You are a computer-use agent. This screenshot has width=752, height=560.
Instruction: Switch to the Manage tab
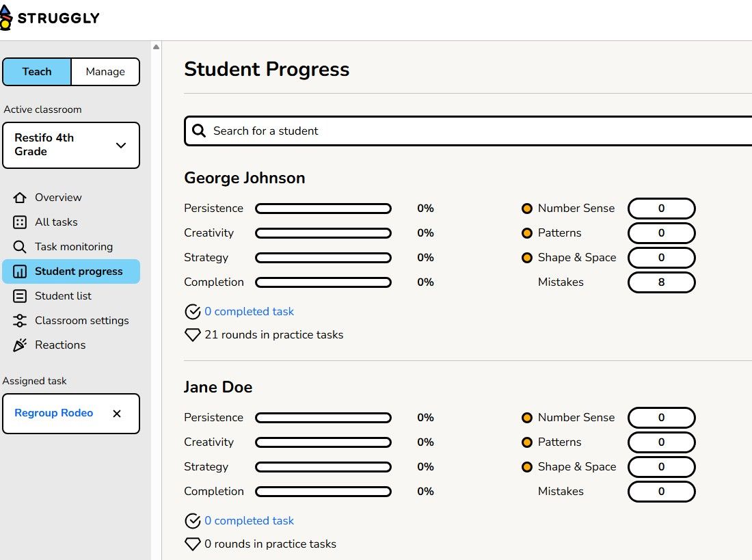(105, 71)
